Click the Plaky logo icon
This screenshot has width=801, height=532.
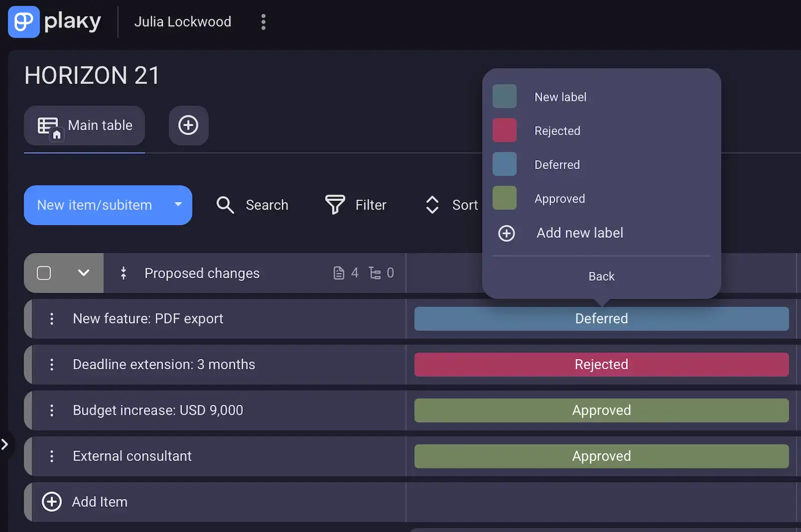24,22
